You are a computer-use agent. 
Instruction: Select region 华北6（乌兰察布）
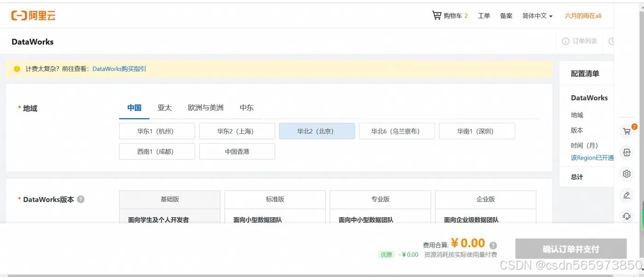pyautogui.click(x=397, y=131)
